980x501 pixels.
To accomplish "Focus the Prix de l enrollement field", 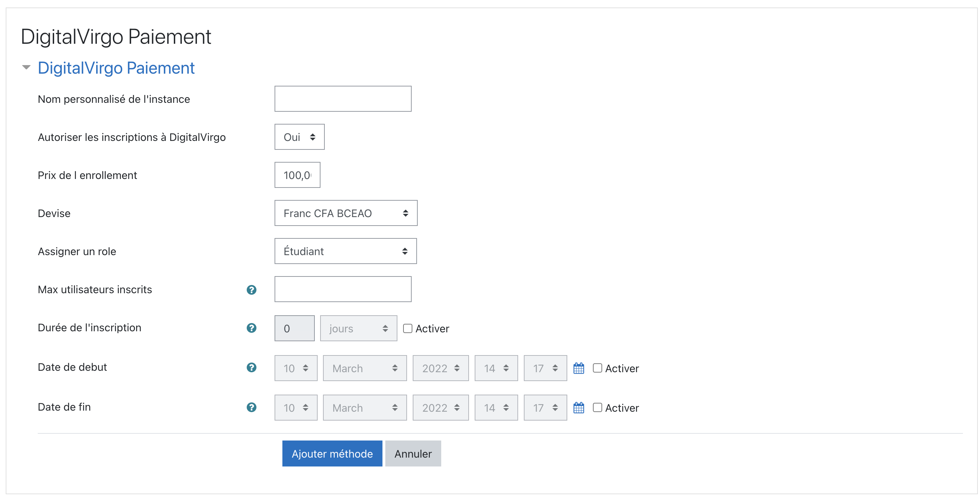I will click(297, 175).
